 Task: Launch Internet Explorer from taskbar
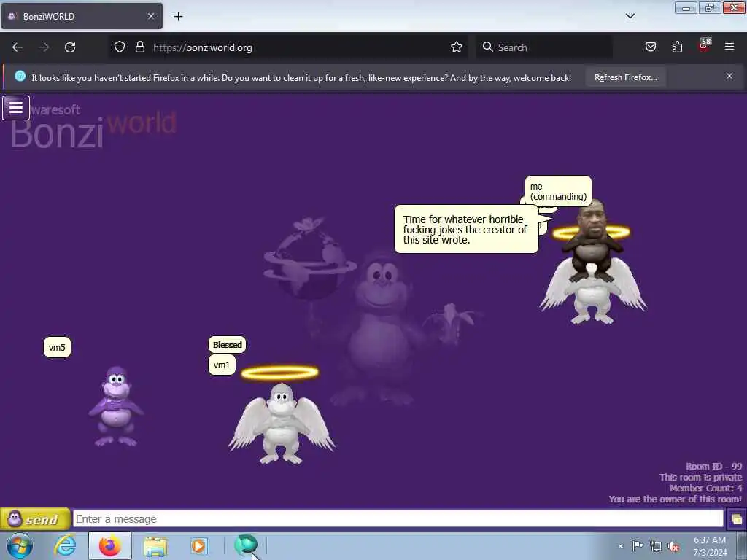coord(65,545)
